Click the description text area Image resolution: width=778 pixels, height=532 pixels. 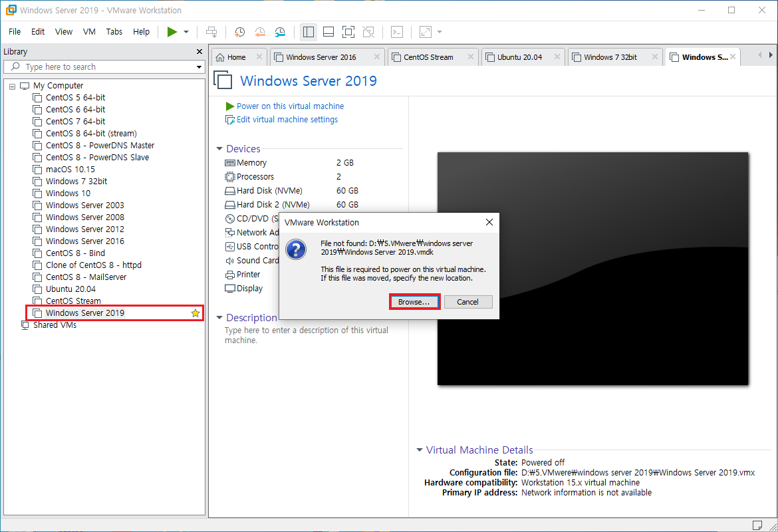tap(306, 335)
